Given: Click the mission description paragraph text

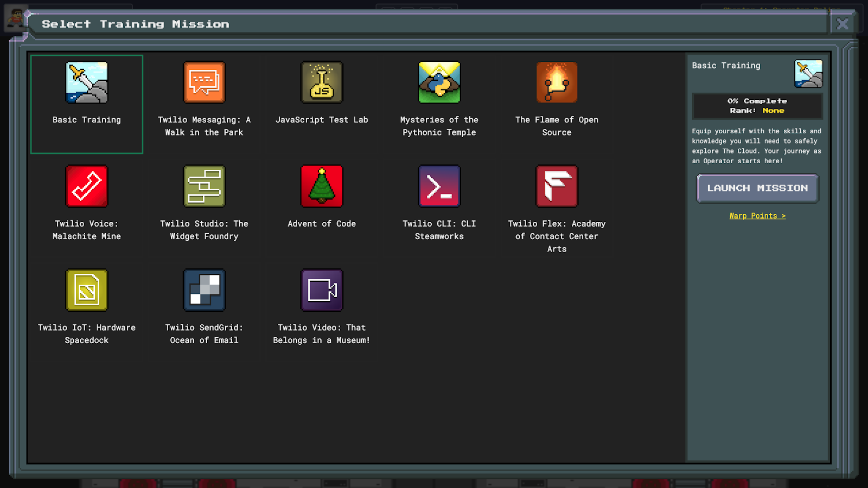Looking at the screenshot, I should [x=756, y=146].
